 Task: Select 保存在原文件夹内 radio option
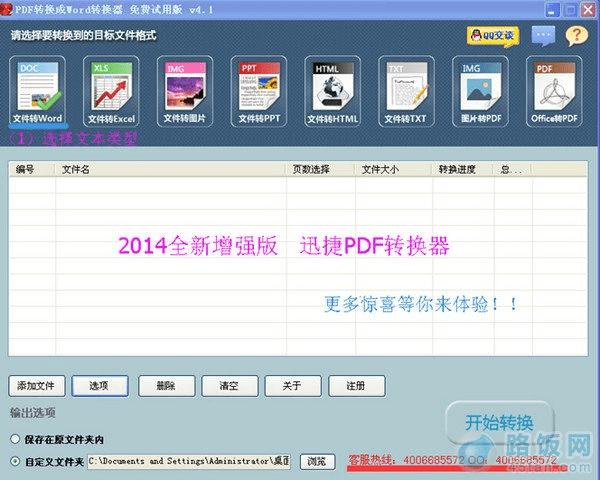15,439
